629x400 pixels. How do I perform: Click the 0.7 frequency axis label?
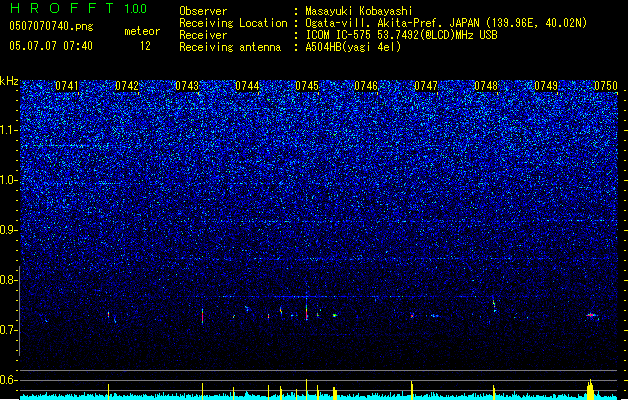click(x=8, y=330)
